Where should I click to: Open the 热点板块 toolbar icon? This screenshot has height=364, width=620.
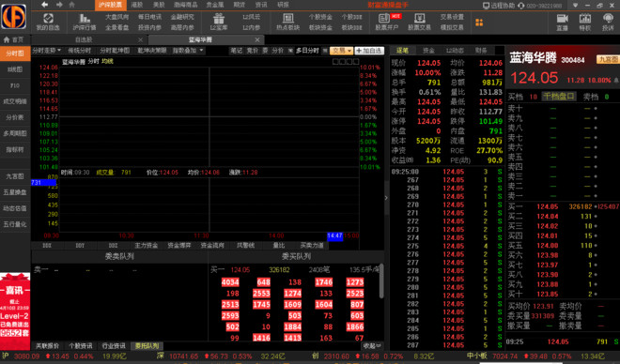coord(287,18)
